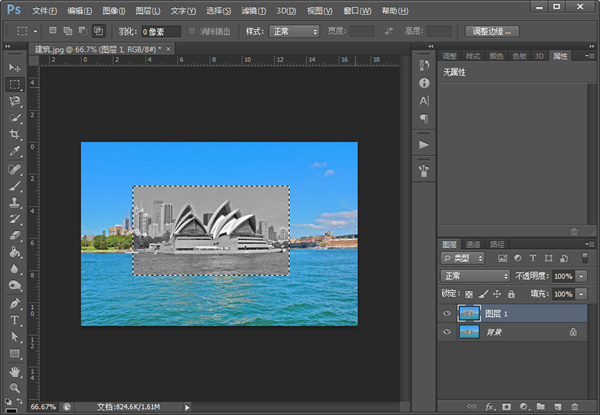Image resolution: width=600 pixels, height=415 pixels.
Task: Hide 图层 1 using its eye icon
Action: click(x=447, y=313)
